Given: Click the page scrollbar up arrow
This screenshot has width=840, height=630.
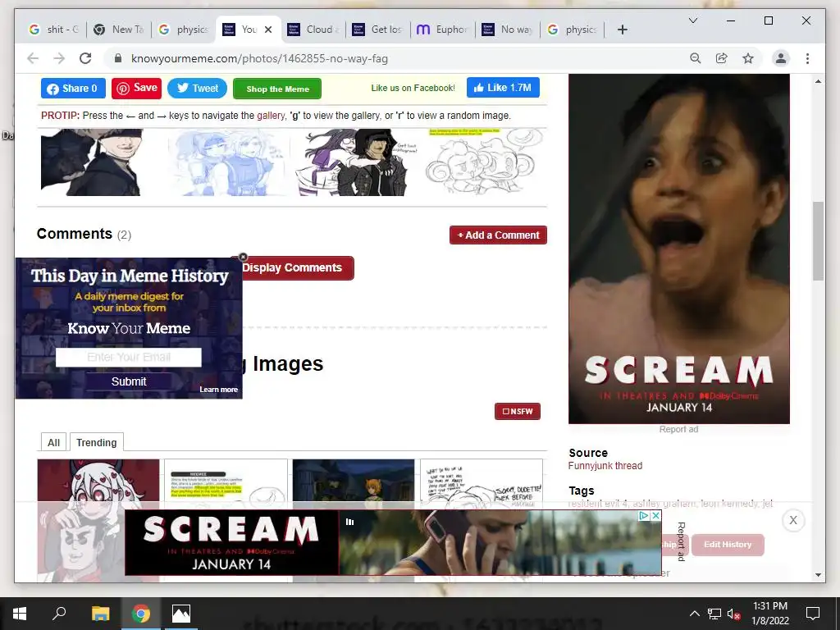Looking at the screenshot, I should [x=818, y=81].
